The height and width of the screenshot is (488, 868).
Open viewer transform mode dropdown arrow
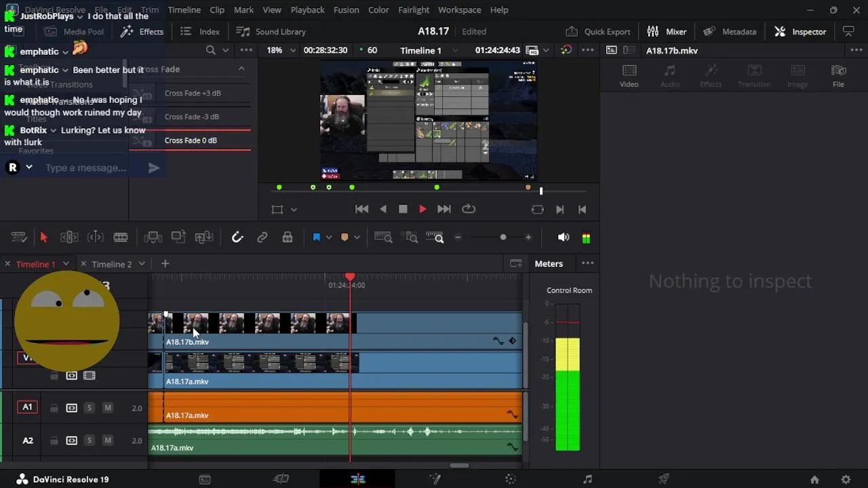point(294,209)
